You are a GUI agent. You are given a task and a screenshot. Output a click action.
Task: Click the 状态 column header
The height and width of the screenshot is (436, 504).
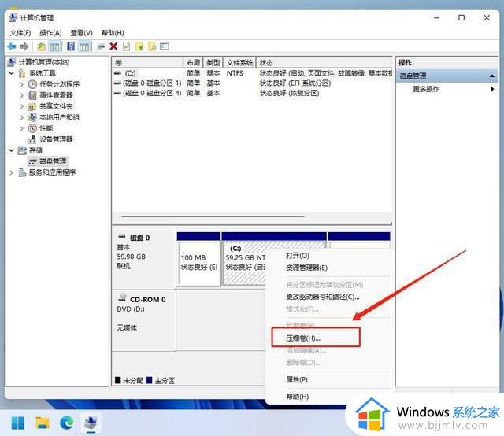point(324,62)
